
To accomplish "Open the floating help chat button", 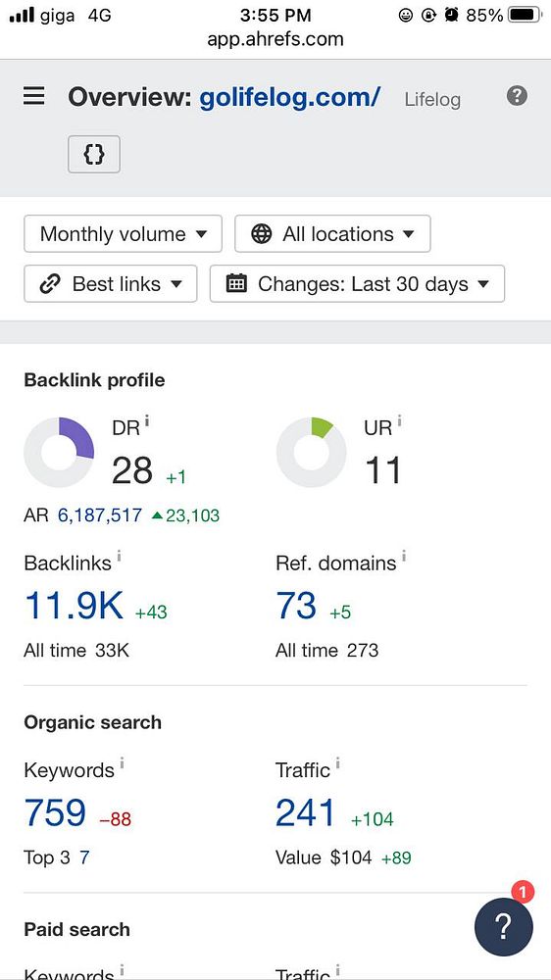I will [504, 927].
